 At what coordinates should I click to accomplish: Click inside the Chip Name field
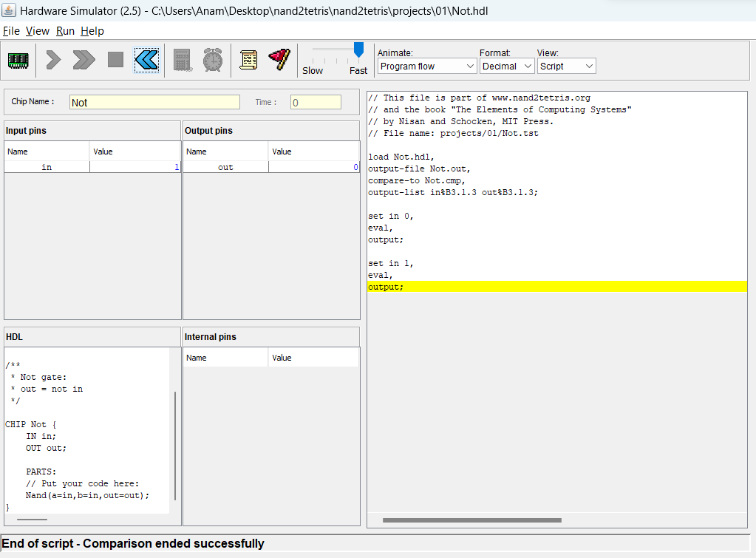point(154,101)
